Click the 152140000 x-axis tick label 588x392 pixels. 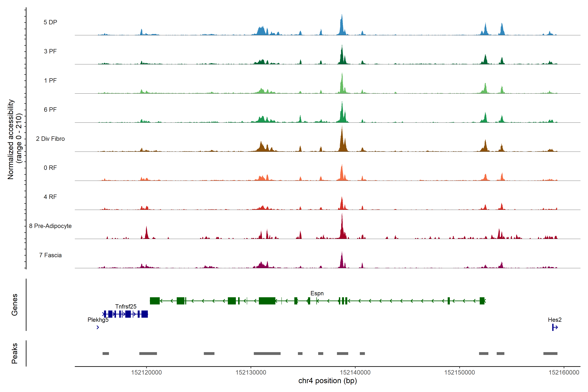click(355, 372)
